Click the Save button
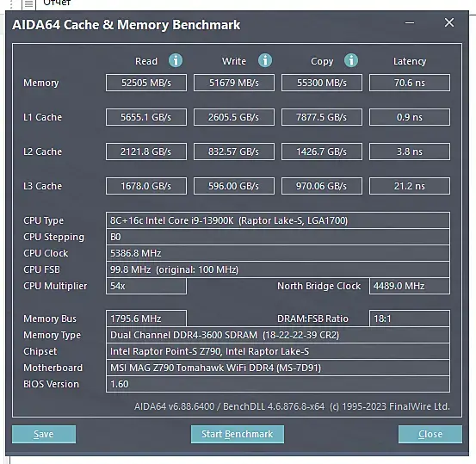Image resolution: width=476 pixels, height=464 pixels. 44,434
